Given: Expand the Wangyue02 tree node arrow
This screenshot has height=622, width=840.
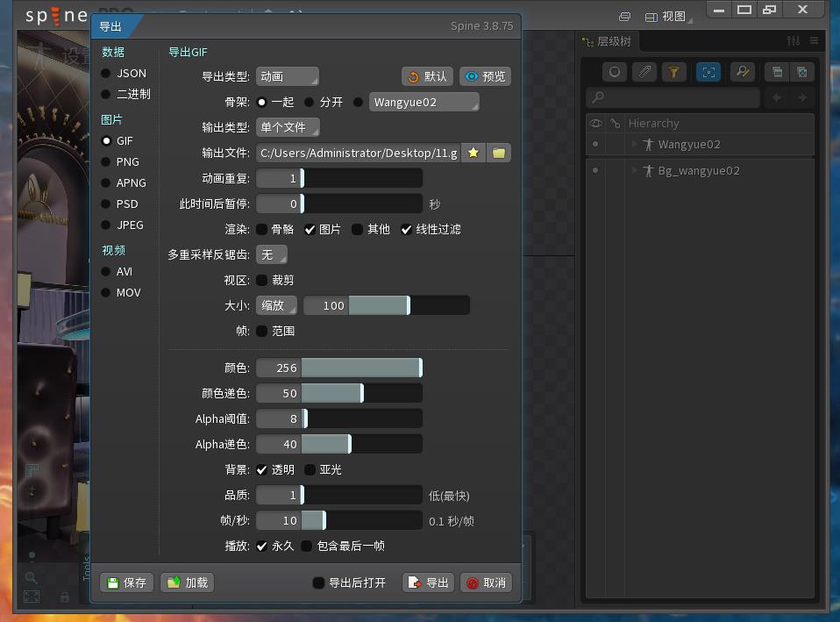Looking at the screenshot, I should (x=634, y=144).
